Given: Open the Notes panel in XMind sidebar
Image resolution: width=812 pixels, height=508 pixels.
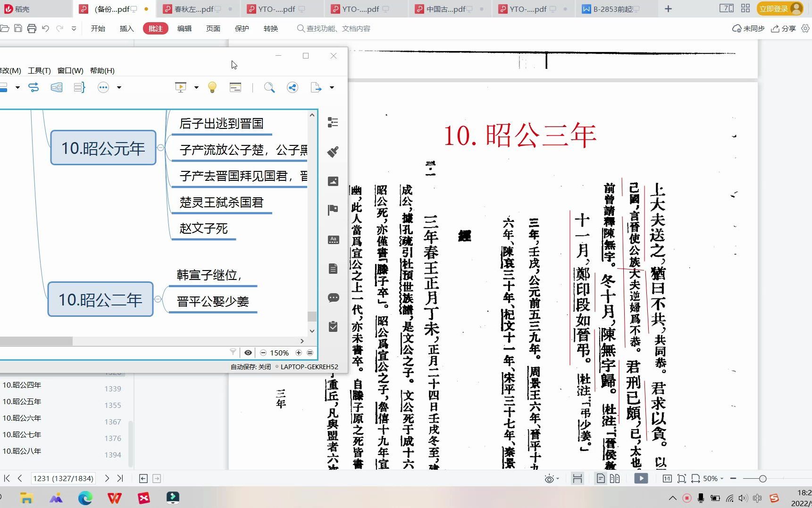Looking at the screenshot, I should (x=333, y=269).
